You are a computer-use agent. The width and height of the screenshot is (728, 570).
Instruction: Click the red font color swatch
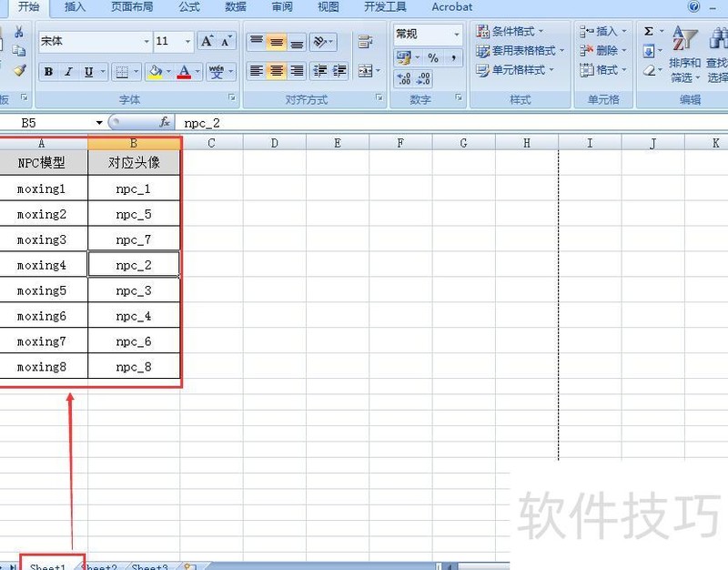click(182, 75)
